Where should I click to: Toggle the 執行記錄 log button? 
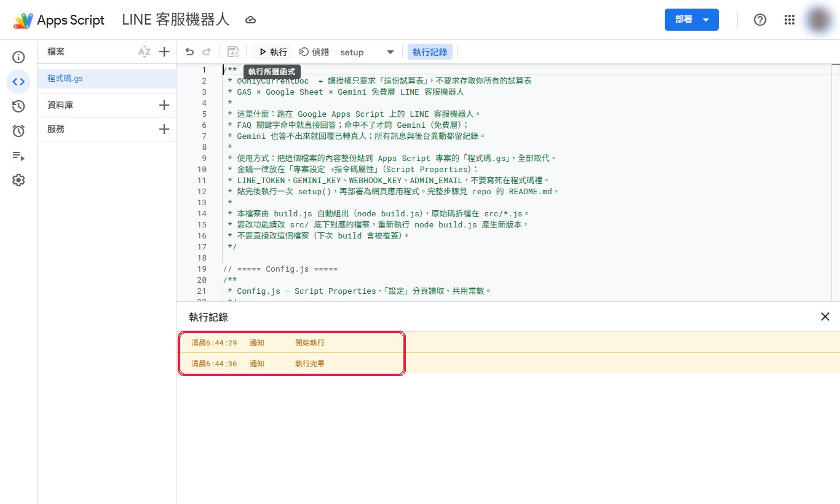click(x=430, y=52)
